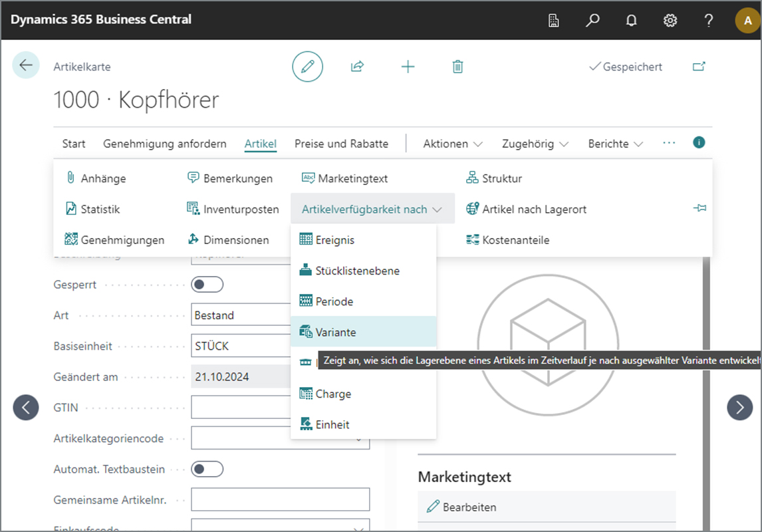The height and width of the screenshot is (532, 762).
Task: Open Inventurposten action
Action: tap(233, 209)
